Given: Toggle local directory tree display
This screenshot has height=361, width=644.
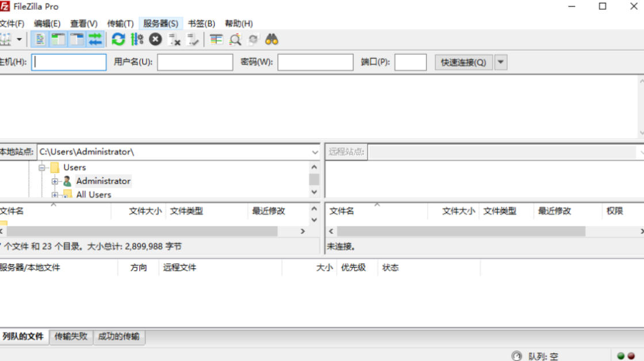Looking at the screenshot, I should point(58,39).
